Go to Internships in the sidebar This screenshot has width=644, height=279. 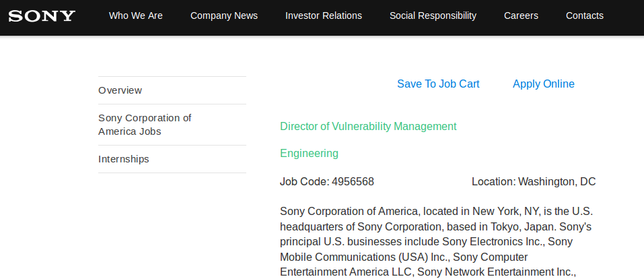coord(124,159)
